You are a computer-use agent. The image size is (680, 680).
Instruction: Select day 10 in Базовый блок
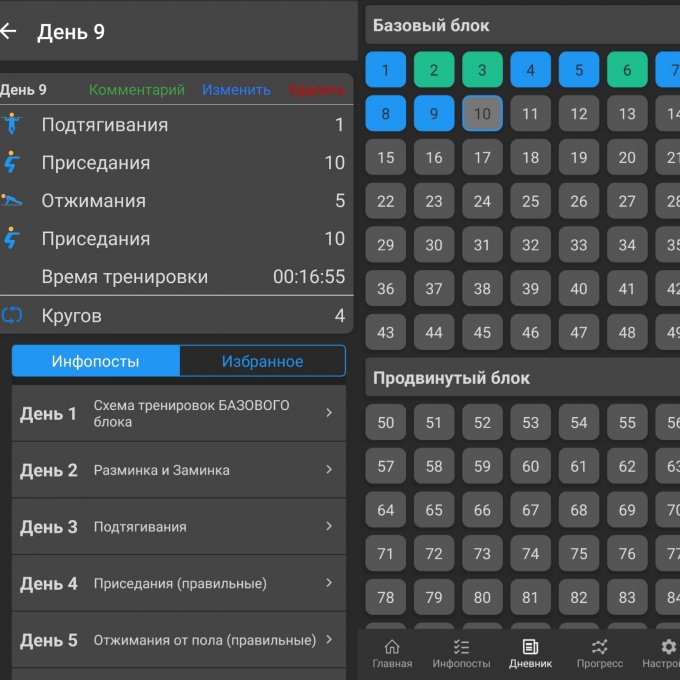coord(482,114)
